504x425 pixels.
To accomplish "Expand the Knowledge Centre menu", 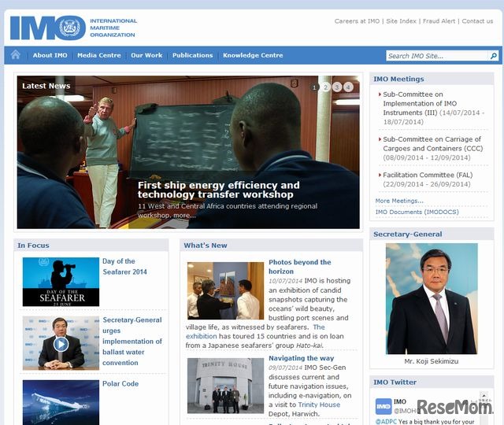I will tap(253, 56).
